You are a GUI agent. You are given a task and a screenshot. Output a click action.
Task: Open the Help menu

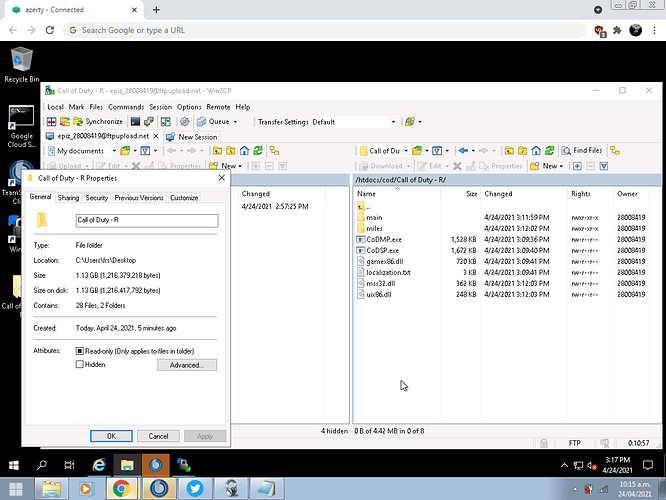243,107
